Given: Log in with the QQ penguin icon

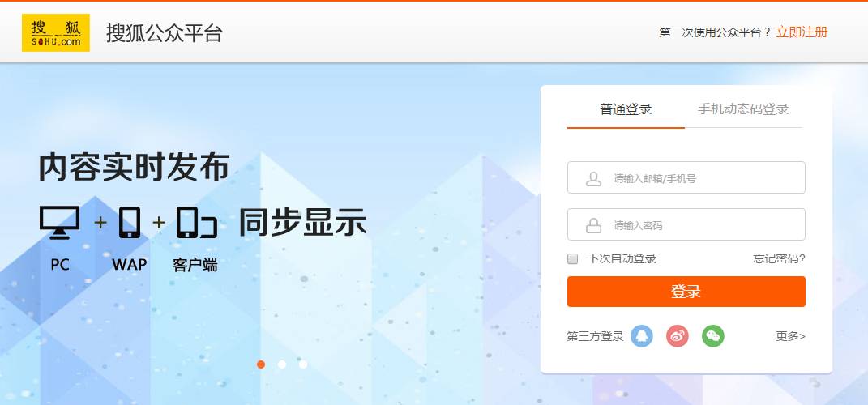Looking at the screenshot, I should 642,336.
